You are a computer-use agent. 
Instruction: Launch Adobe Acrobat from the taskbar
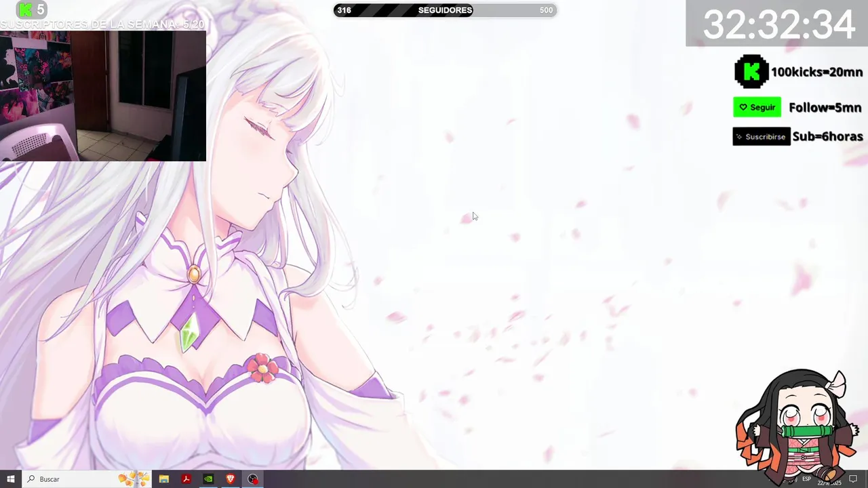(x=186, y=479)
